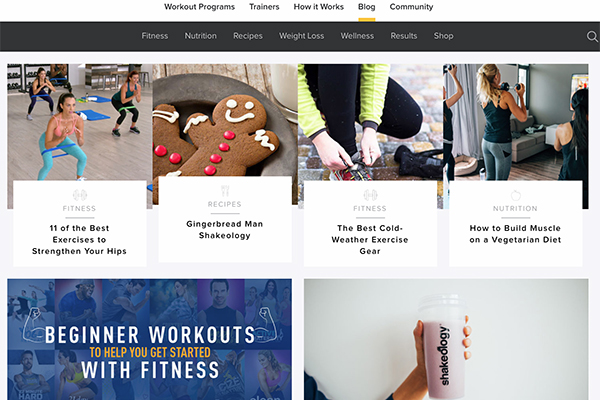Open the search magnifier icon

(x=592, y=36)
